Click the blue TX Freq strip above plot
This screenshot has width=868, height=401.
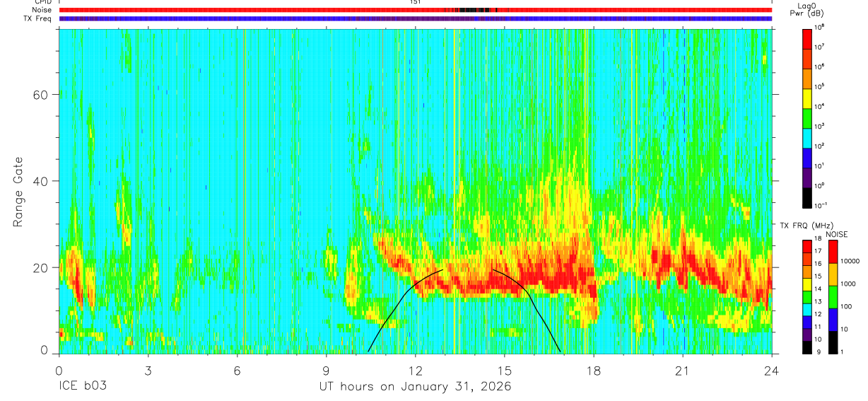[416, 18]
